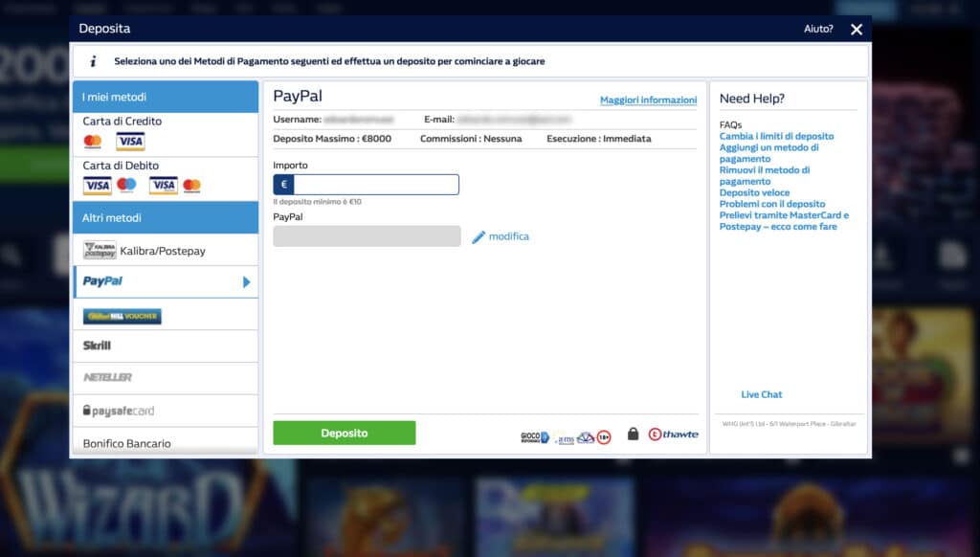Click the VISA icon under Carta di Credito

[130, 142]
